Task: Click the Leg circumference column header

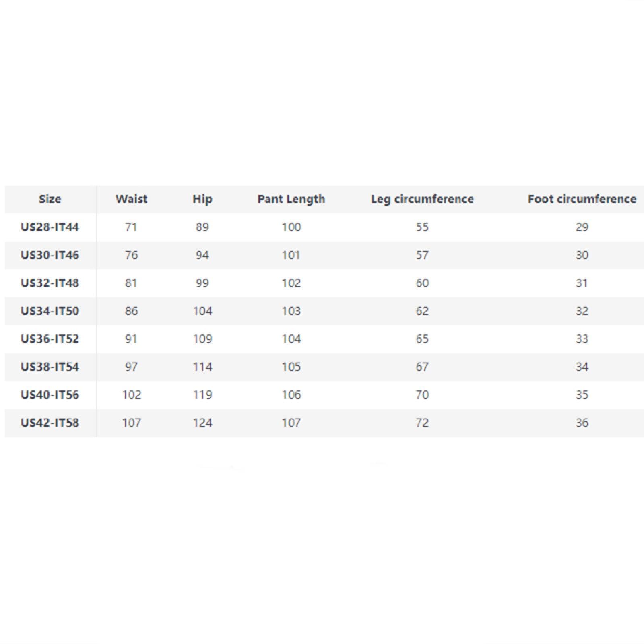Action: pyautogui.click(x=422, y=200)
